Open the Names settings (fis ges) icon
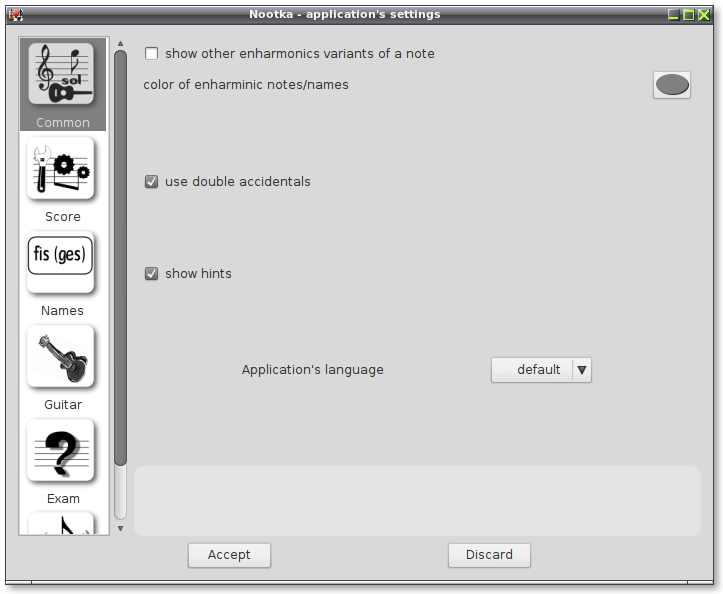Image resolution: width=723 pixels, height=594 pixels. click(61, 262)
